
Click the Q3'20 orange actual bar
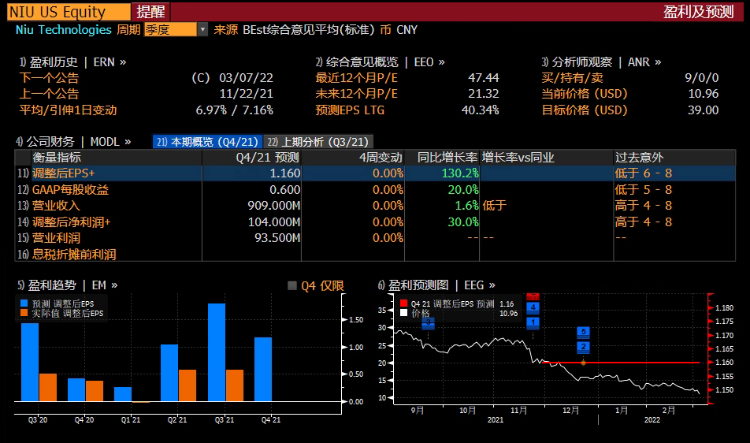point(48,387)
